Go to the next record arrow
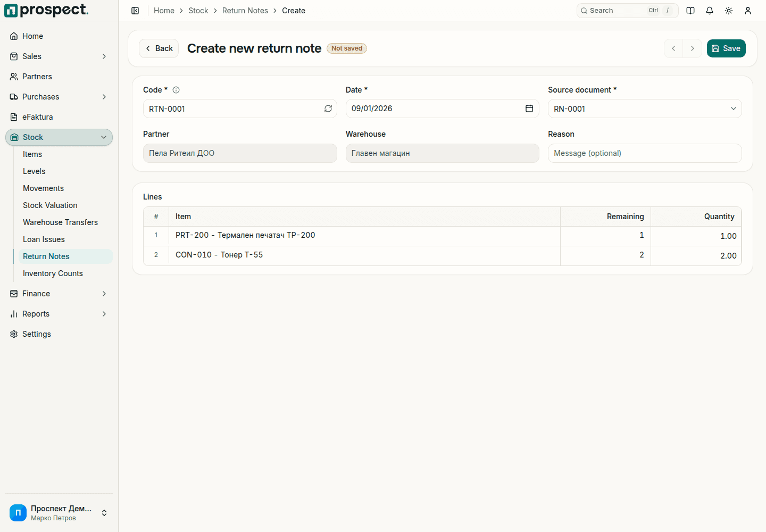The image size is (766, 532). [x=693, y=48]
